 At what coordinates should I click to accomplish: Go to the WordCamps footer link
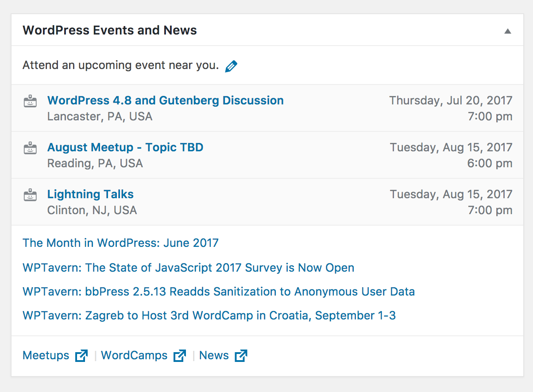click(x=134, y=356)
